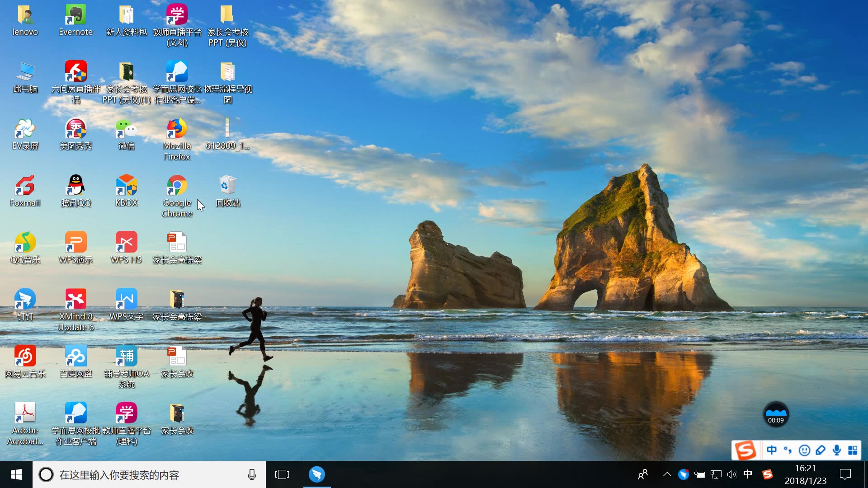Launch 辅导老师OA系统 shortcut
The image size is (868, 488).
point(127,367)
